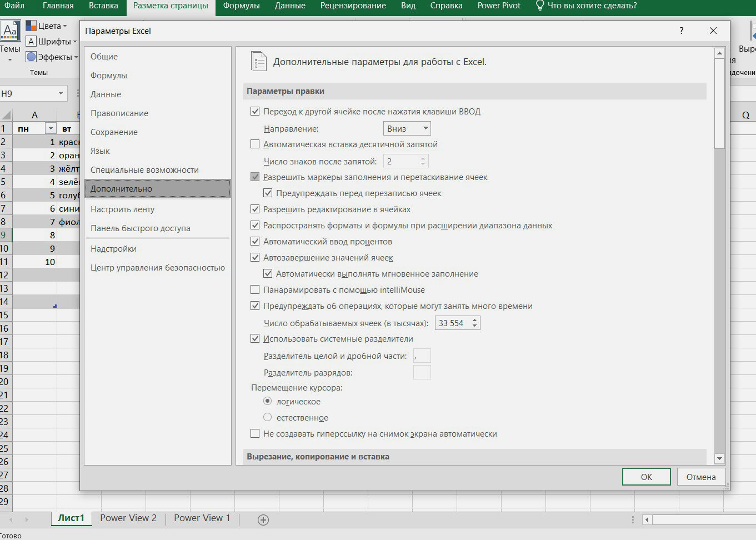This screenshot has width=756, height=540.
Task: Select 'Центр управления безопасностью' category
Action: [x=158, y=268]
